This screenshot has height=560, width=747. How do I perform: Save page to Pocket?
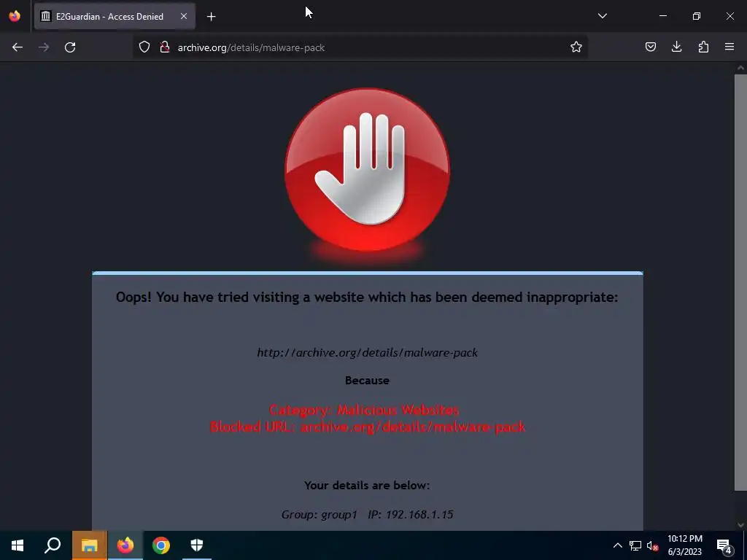[650, 47]
